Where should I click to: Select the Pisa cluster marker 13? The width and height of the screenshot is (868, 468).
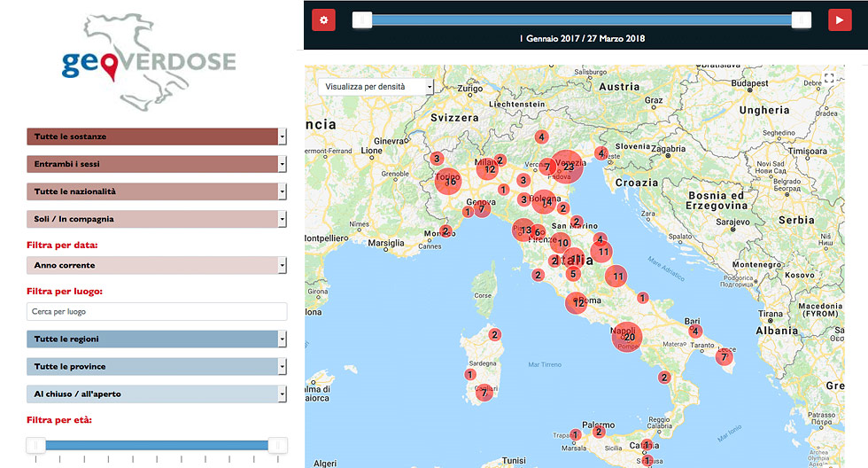523,230
